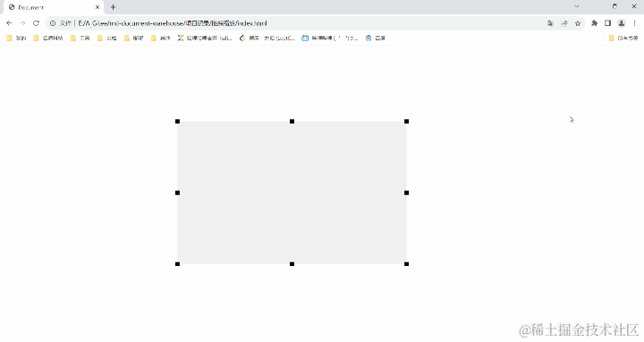The width and height of the screenshot is (644, 342).
Task: Close the Document tab
Action: tap(97, 7)
